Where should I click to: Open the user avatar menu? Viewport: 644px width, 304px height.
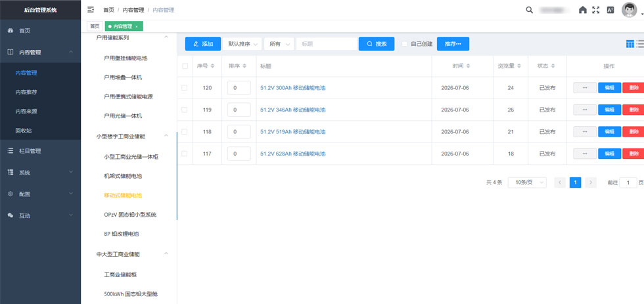[629, 10]
